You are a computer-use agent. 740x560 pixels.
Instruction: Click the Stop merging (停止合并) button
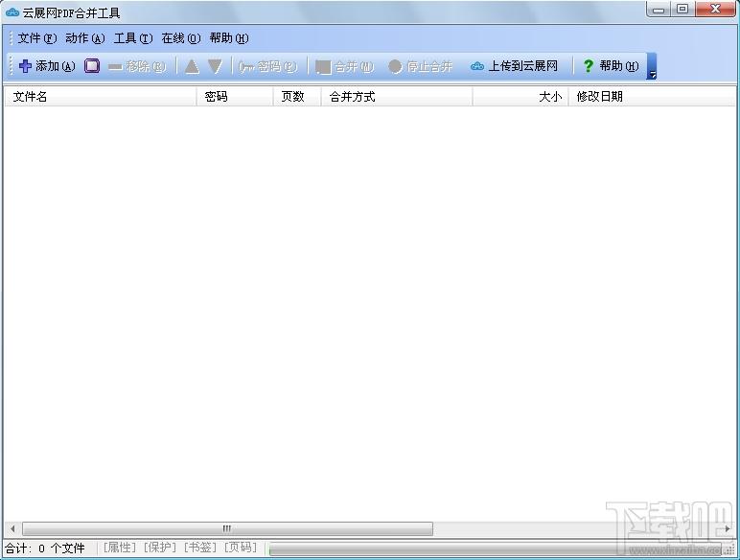point(420,66)
